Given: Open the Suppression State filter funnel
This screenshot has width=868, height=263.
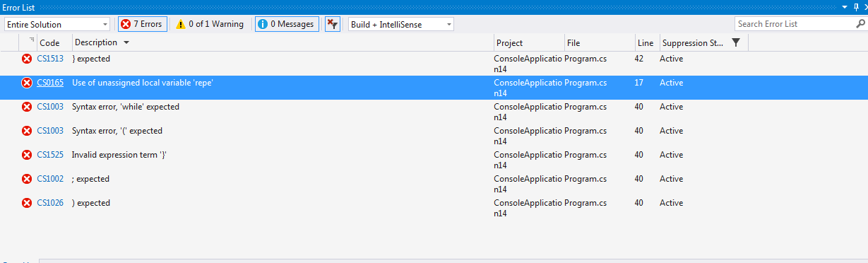Looking at the screenshot, I should point(736,42).
